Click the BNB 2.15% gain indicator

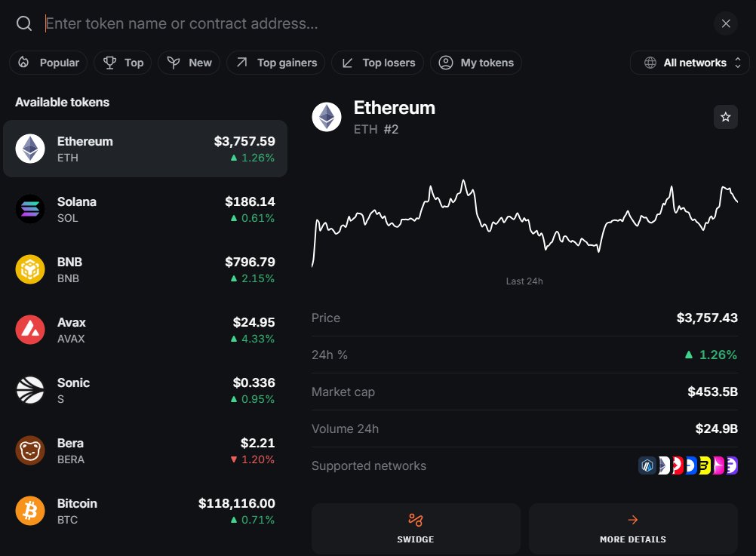click(x=253, y=278)
